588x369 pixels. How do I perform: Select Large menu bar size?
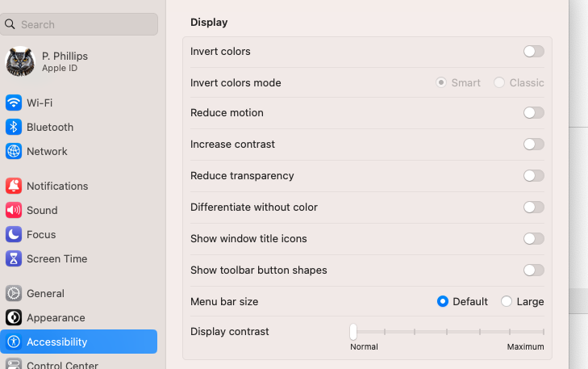point(507,301)
